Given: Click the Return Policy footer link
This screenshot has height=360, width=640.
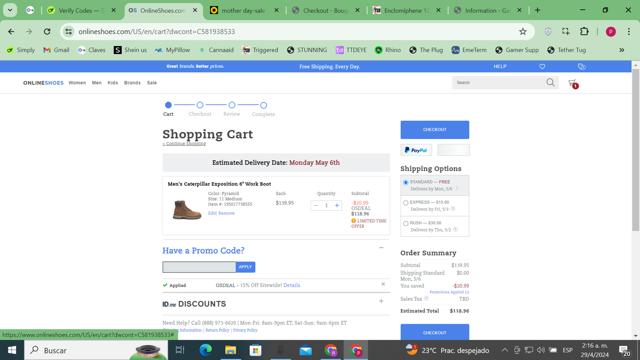Looking at the screenshot, I should (x=217, y=330).
